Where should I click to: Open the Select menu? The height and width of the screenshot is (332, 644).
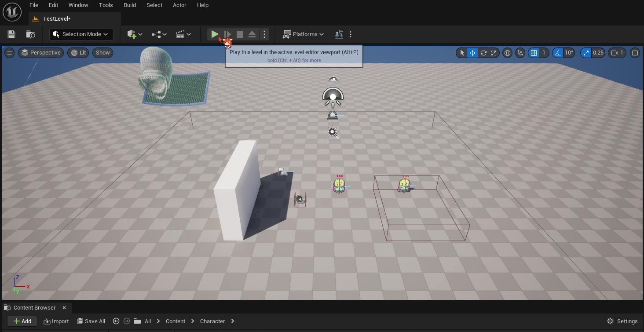pos(154,5)
